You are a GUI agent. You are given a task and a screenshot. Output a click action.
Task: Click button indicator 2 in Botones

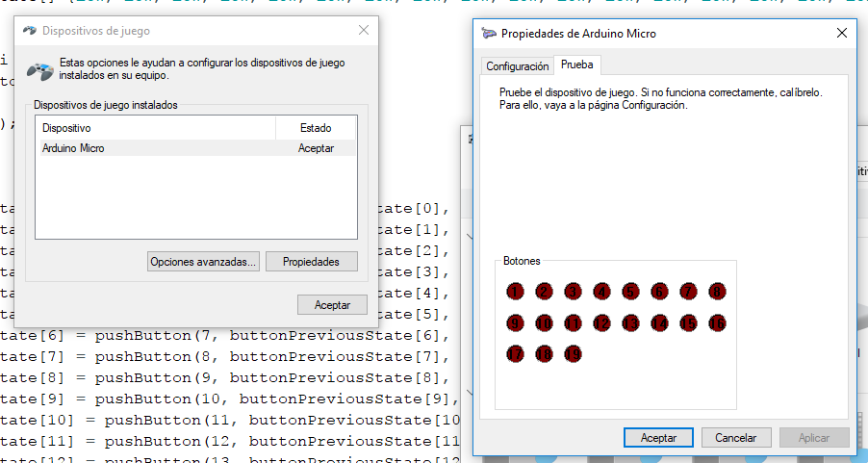point(544,292)
